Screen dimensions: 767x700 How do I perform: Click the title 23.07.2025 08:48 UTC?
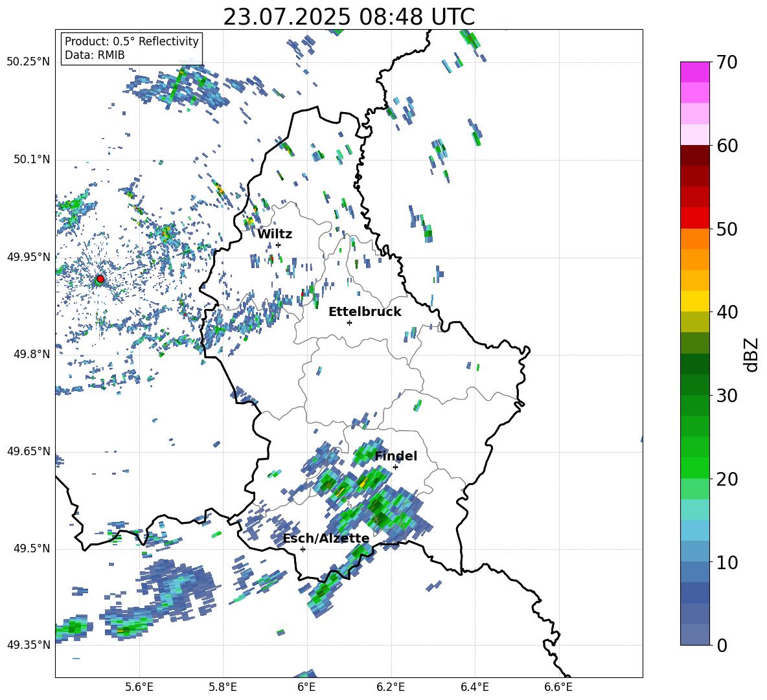(349, 17)
